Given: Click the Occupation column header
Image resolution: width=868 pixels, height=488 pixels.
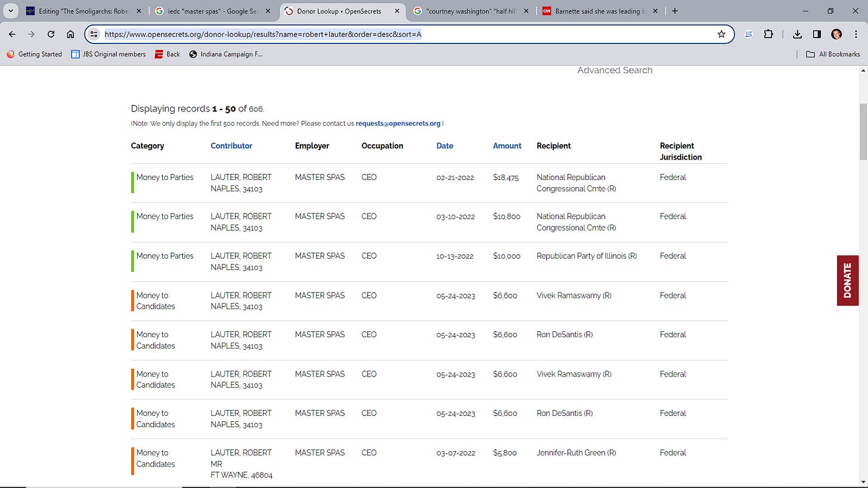Looking at the screenshot, I should coord(382,146).
